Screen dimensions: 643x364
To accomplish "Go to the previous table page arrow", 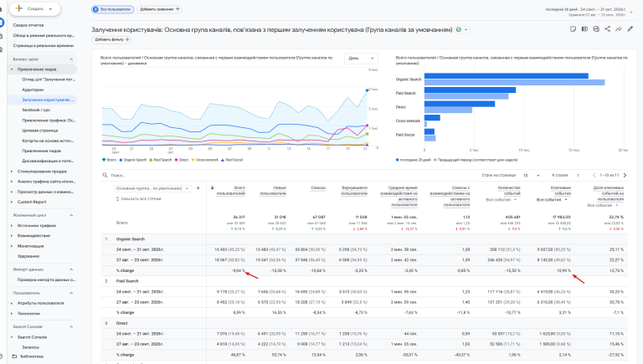I will [594, 175].
